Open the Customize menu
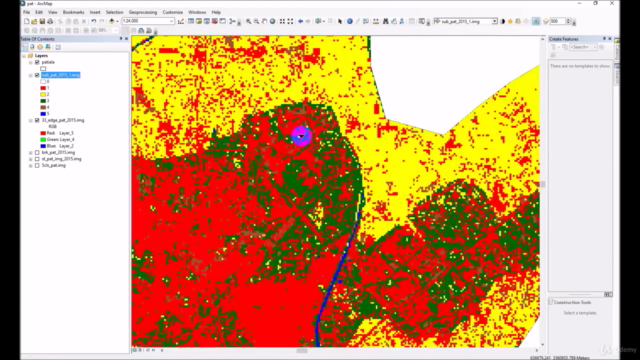 173,12
